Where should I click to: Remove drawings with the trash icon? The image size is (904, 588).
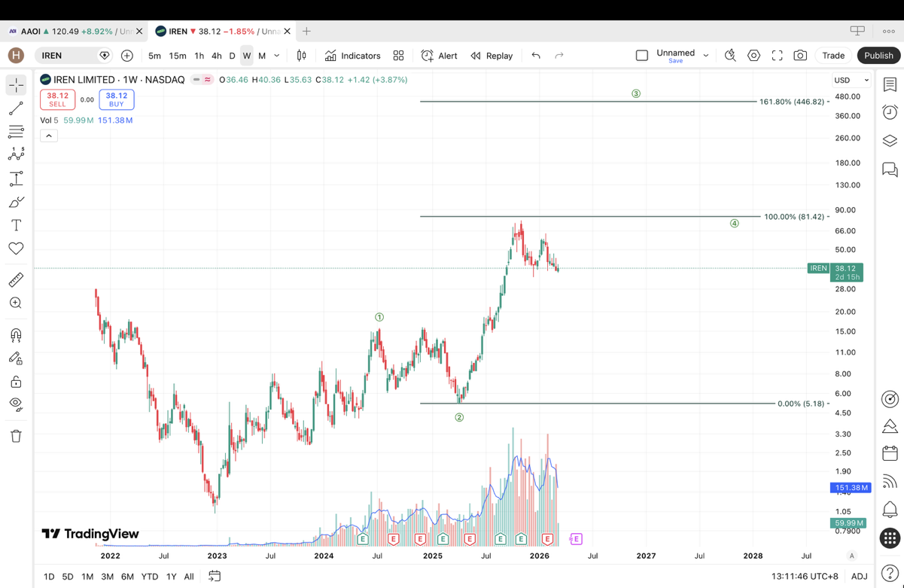click(x=16, y=436)
